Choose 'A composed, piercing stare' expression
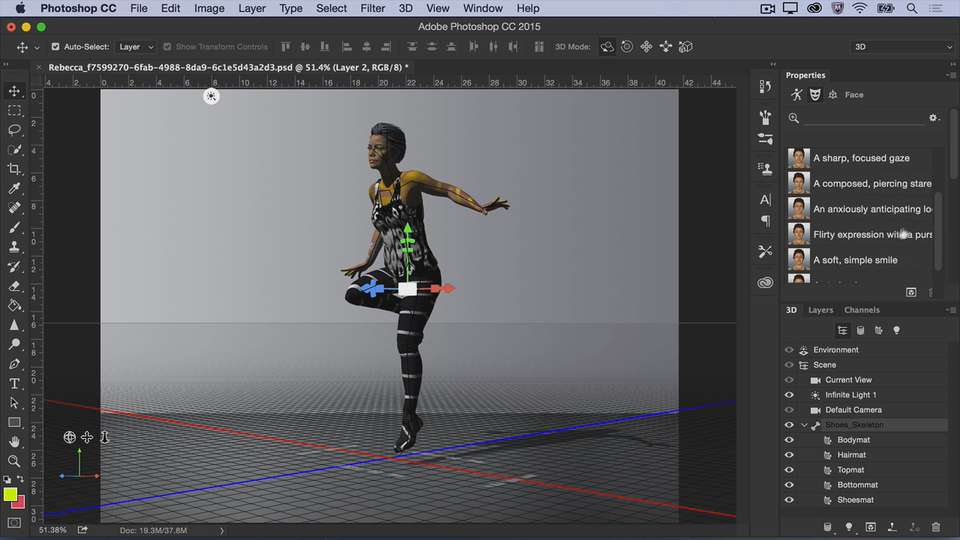This screenshot has height=540, width=960. pyautogui.click(x=860, y=183)
